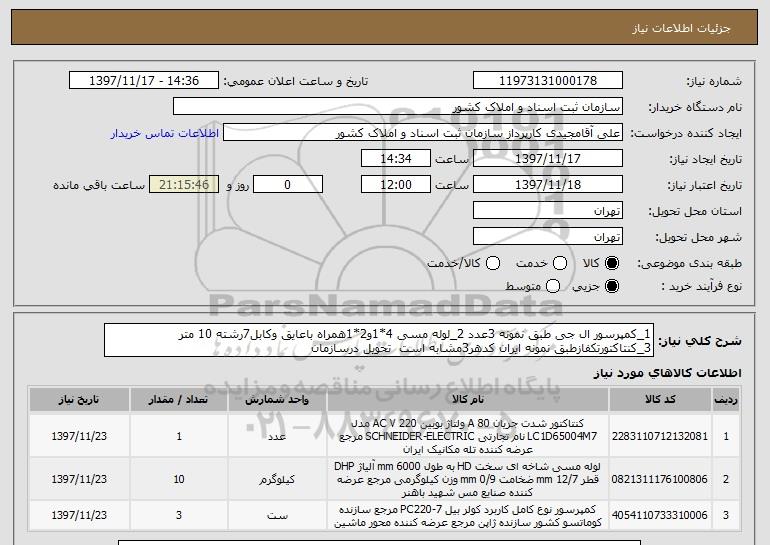Click the copper pipe item name in row 2
The image size is (770, 545).
(468, 479)
